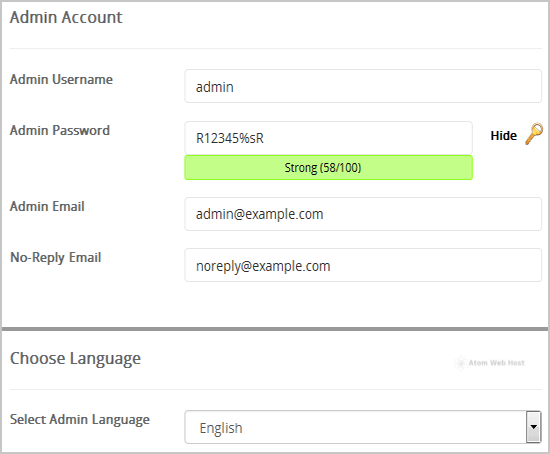550x454 pixels.
Task: Focus the Admin Username field containing admin
Action: coord(363,86)
